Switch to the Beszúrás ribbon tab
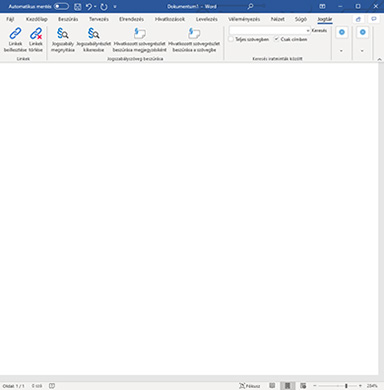Image resolution: width=384 pixels, height=390 pixels. click(x=68, y=19)
